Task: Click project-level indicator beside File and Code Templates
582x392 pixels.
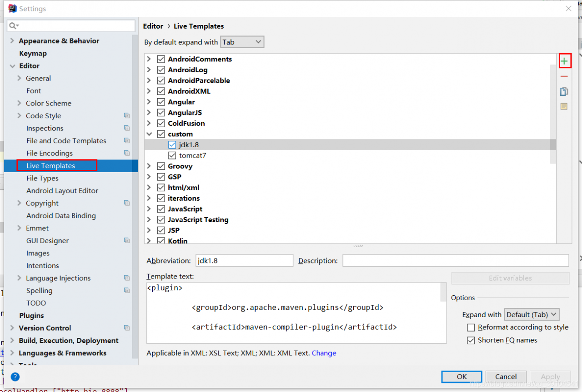Action: click(126, 141)
